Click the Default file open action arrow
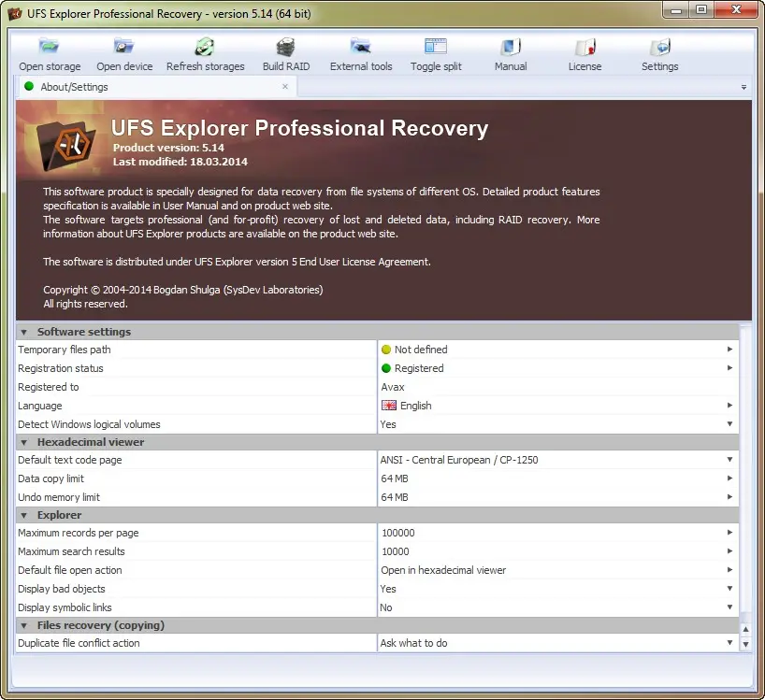 tap(729, 570)
